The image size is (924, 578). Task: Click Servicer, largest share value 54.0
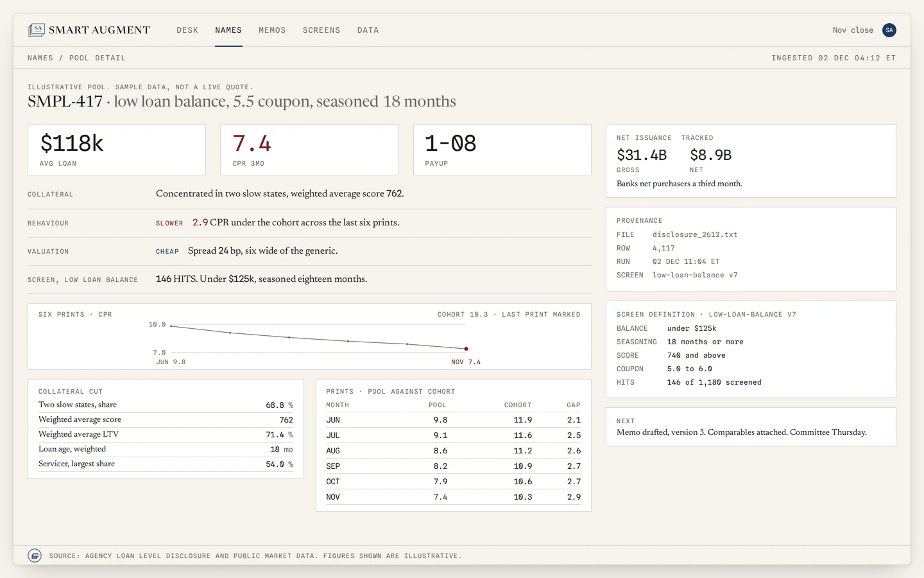point(275,464)
